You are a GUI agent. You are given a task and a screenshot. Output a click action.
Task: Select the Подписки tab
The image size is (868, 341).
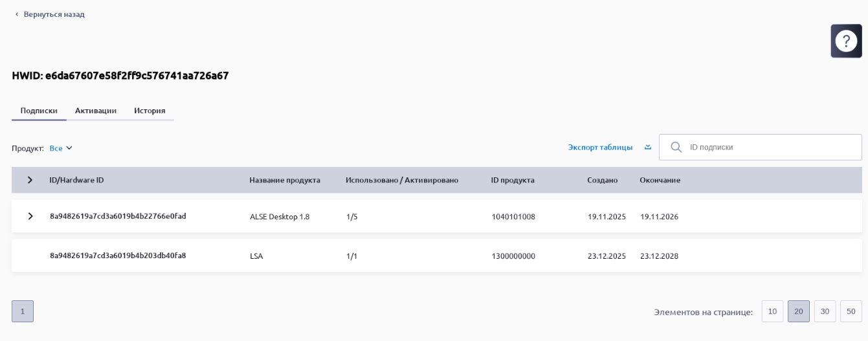pyautogui.click(x=39, y=111)
